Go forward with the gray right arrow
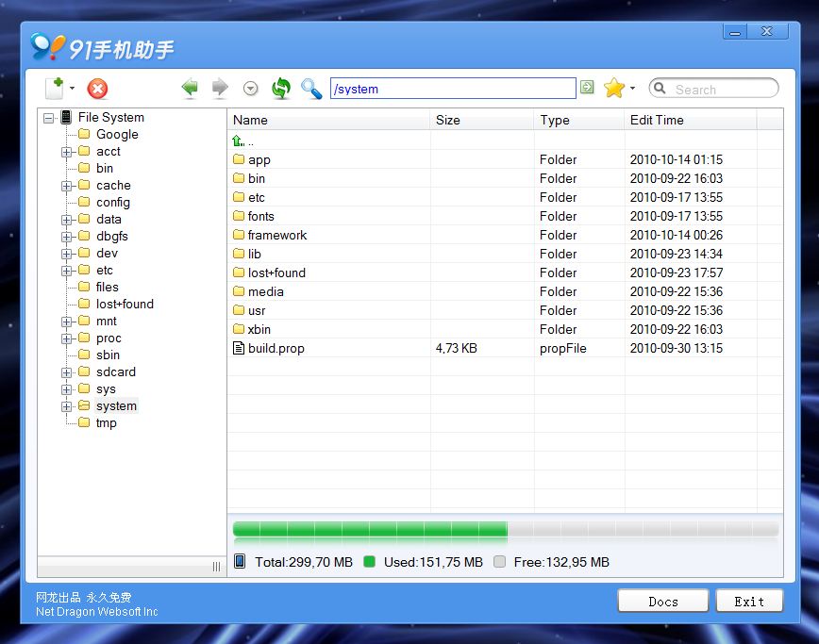819x644 pixels. [x=220, y=89]
